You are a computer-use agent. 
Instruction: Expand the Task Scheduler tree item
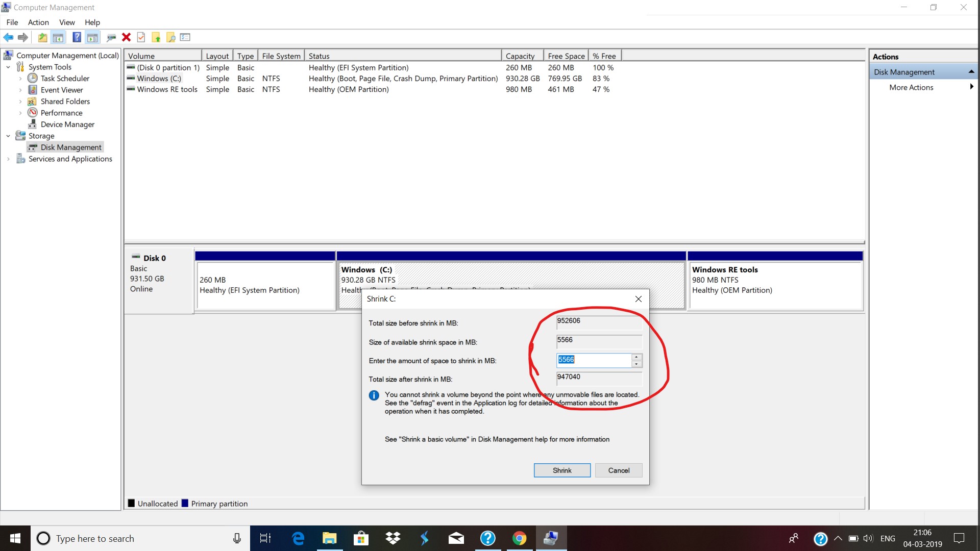tap(21, 78)
